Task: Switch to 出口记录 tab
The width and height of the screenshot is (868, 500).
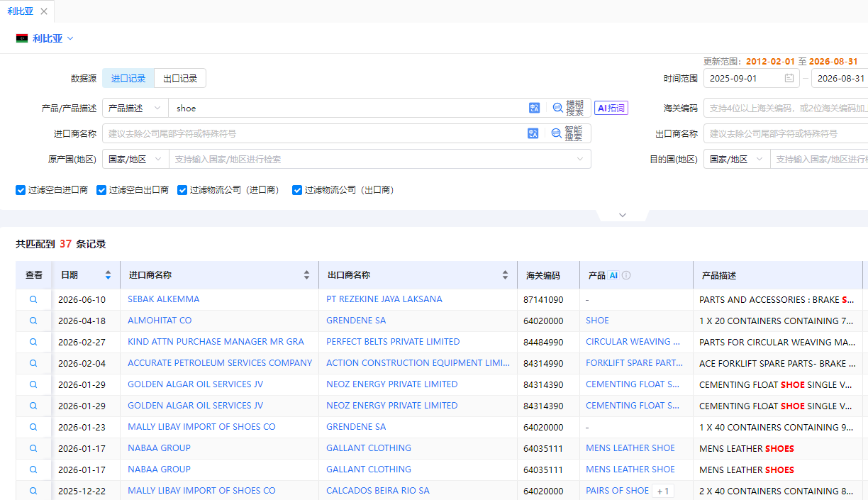Action: pos(180,79)
